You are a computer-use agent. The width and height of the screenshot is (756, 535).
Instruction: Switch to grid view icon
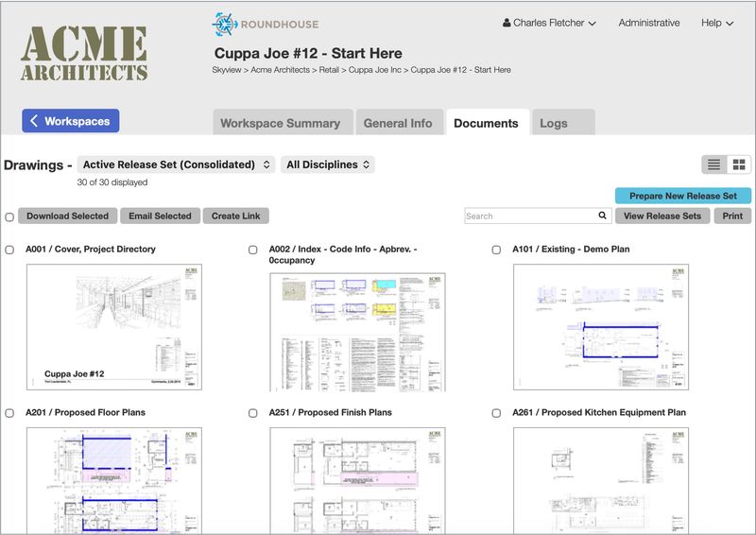point(739,165)
